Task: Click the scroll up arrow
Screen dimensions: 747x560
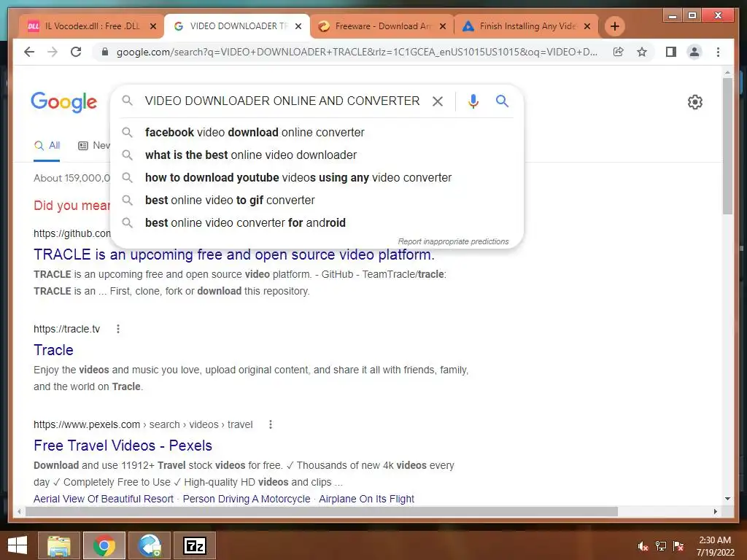Action: 727,72
